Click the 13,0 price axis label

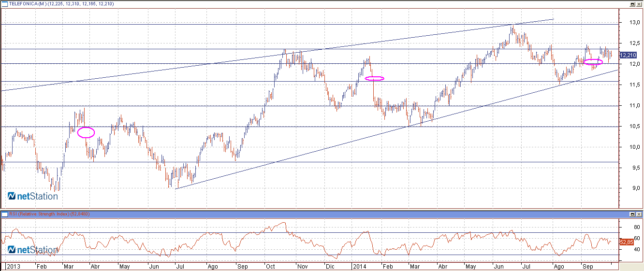[x=635, y=22]
